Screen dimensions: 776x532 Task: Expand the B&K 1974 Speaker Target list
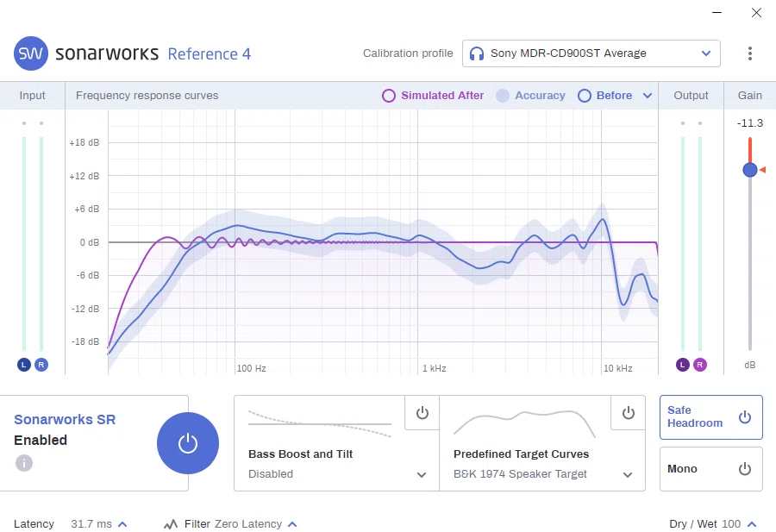coord(628,474)
